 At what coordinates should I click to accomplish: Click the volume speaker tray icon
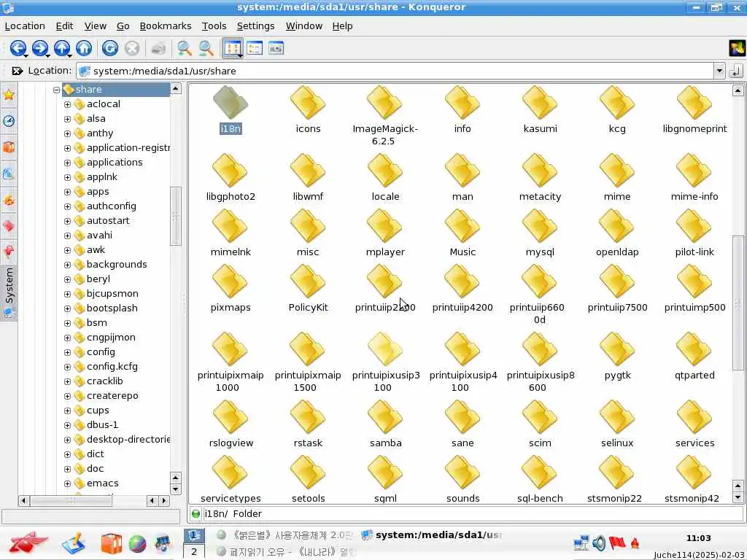coord(598,542)
